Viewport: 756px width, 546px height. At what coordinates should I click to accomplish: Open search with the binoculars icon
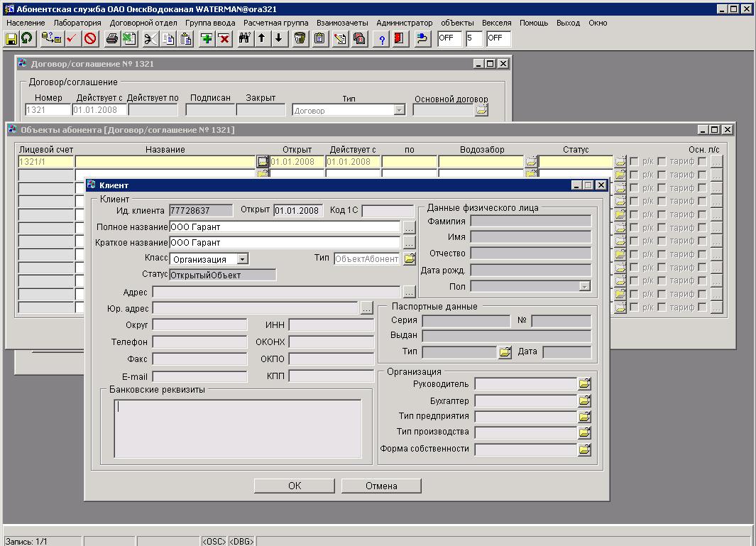245,38
